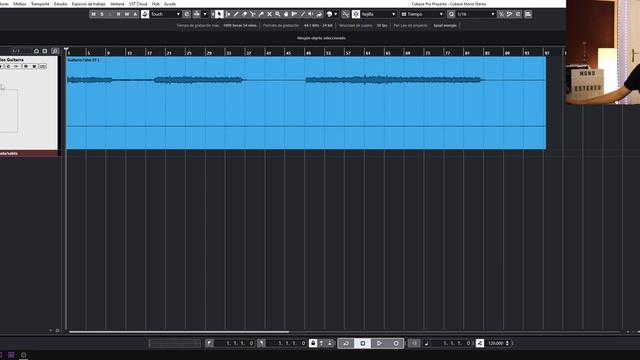
Task: Open the Ventana menu
Action: [117, 4]
